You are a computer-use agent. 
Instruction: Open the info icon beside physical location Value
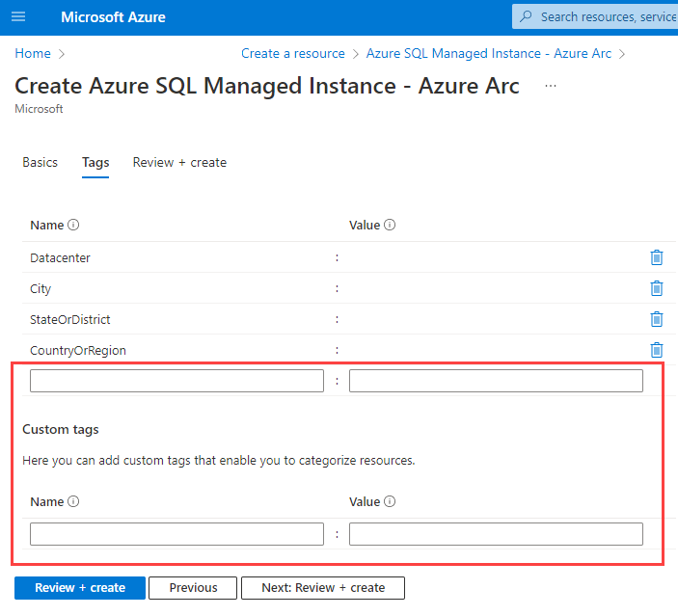[x=390, y=225]
